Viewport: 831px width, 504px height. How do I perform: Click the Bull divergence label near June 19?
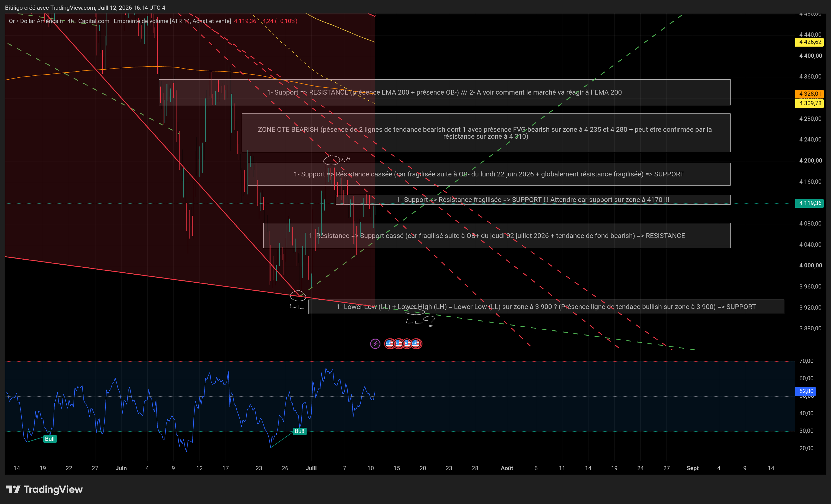[50, 439]
